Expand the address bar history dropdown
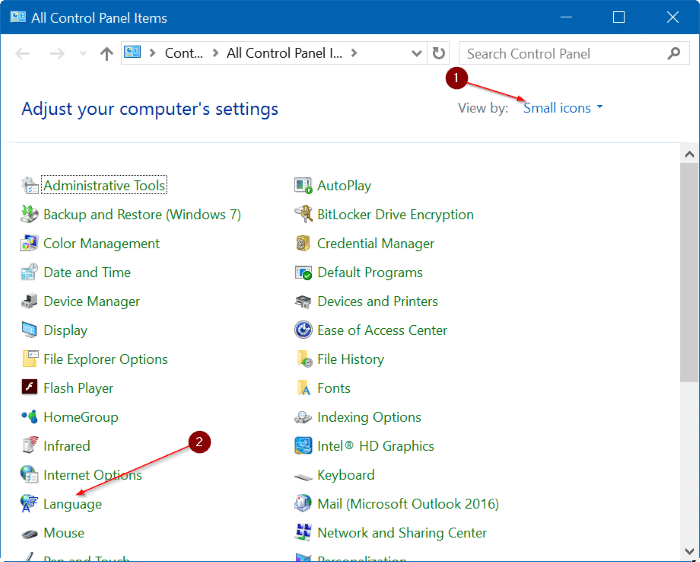The image size is (700, 562). click(416, 54)
